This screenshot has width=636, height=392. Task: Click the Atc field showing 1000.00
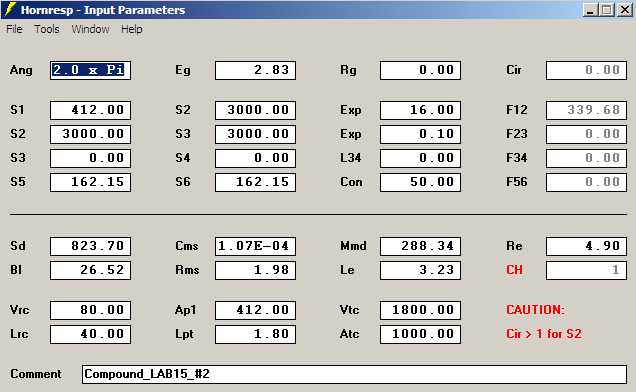point(420,334)
